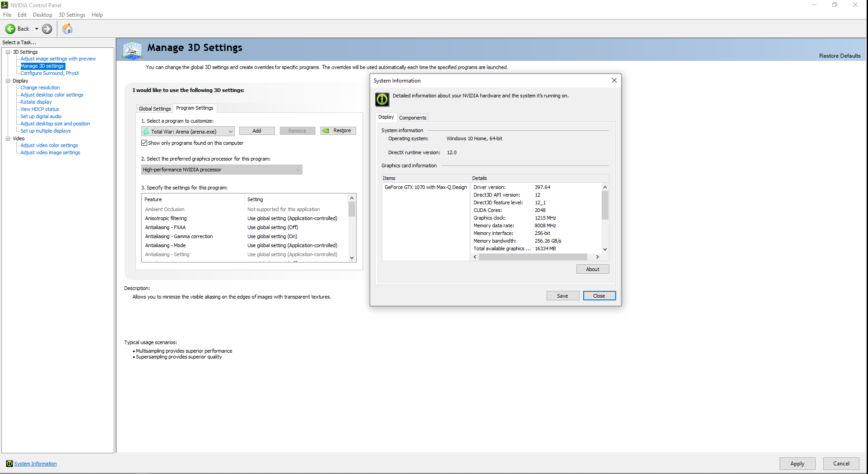Switch to the Global Settings tab
The width and height of the screenshot is (868, 474).
click(154, 109)
